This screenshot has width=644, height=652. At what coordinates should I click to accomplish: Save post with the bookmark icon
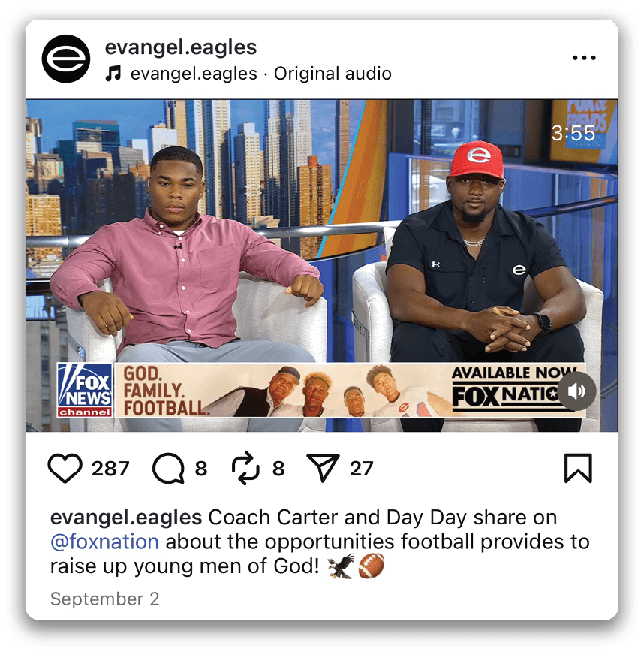tap(578, 468)
